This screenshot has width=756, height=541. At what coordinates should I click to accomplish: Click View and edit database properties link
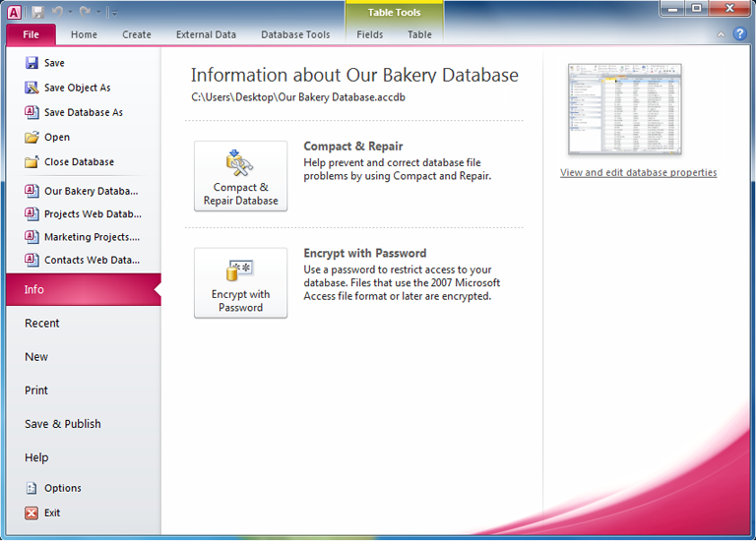[638, 172]
